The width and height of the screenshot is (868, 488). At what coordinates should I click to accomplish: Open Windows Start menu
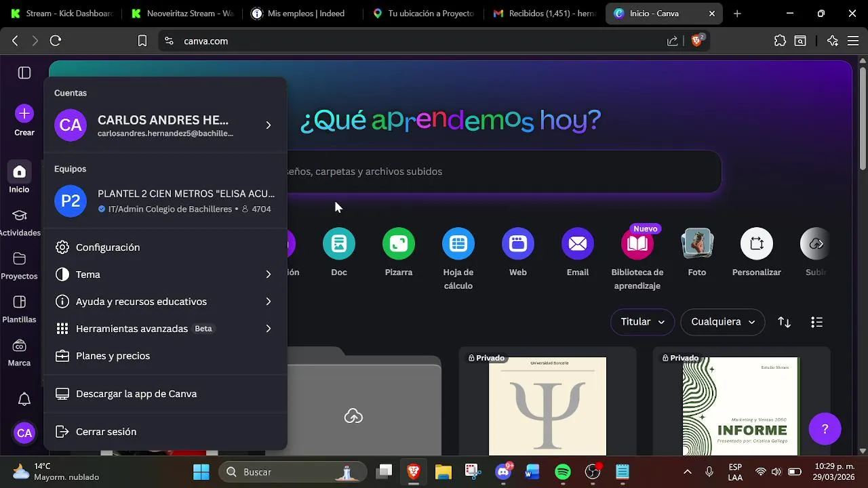click(201, 472)
